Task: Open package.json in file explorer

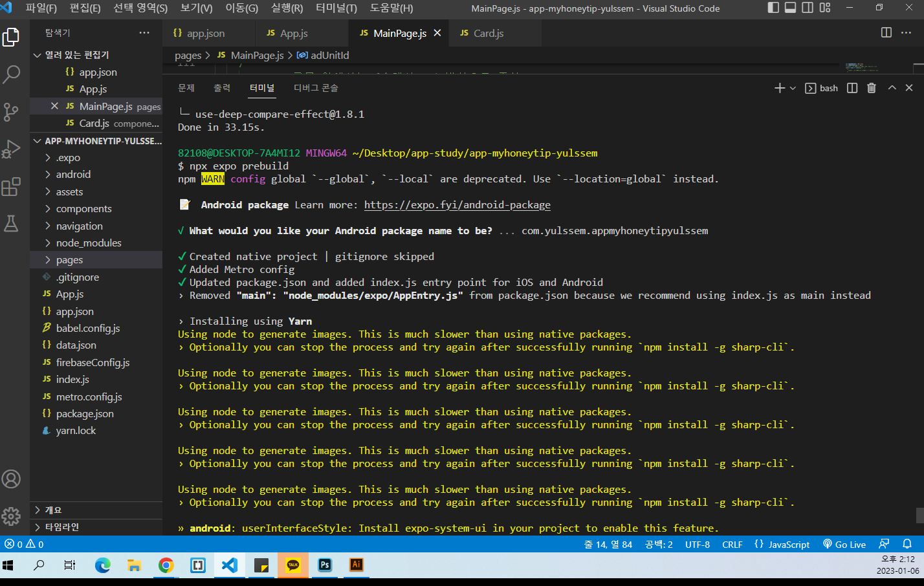Action: pos(96,414)
